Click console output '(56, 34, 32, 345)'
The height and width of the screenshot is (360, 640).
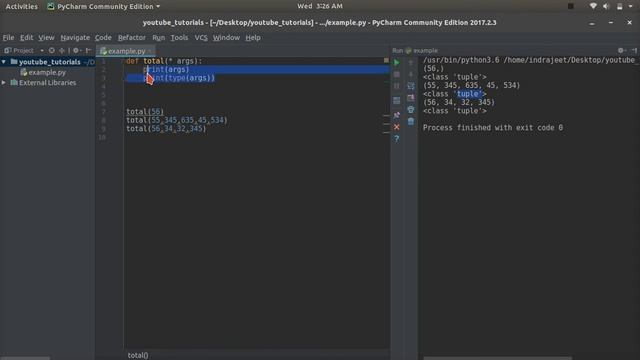[x=459, y=102]
